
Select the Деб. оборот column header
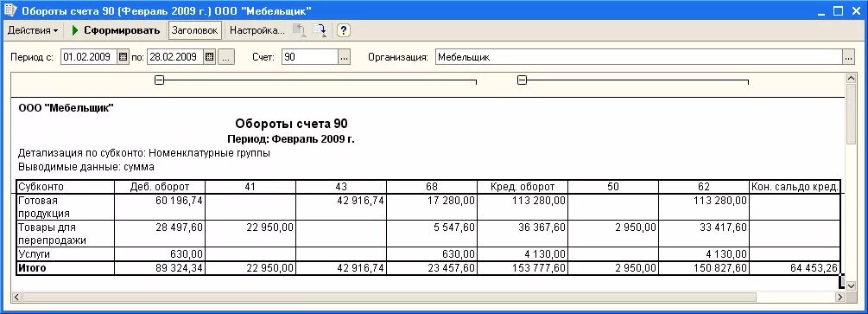point(160,187)
